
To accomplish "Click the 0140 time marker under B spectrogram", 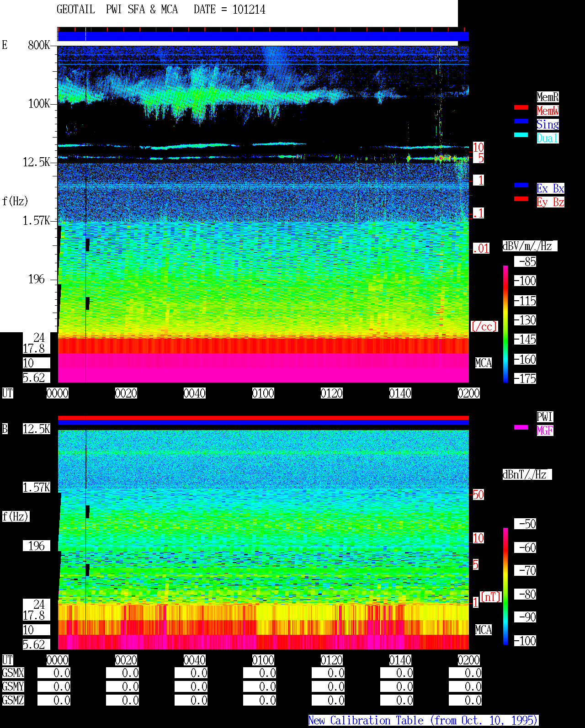I will [x=400, y=660].
